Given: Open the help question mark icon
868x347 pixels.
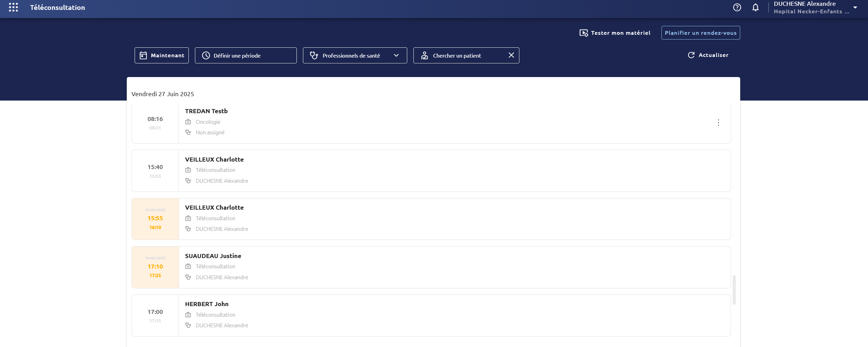Looking at the screenshot, I should click(737, 7).
